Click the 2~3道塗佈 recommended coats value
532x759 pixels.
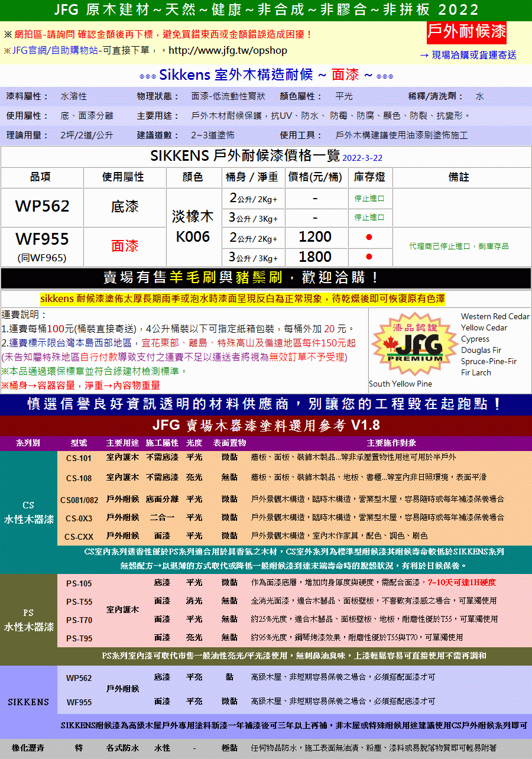[x=213, y=135]
